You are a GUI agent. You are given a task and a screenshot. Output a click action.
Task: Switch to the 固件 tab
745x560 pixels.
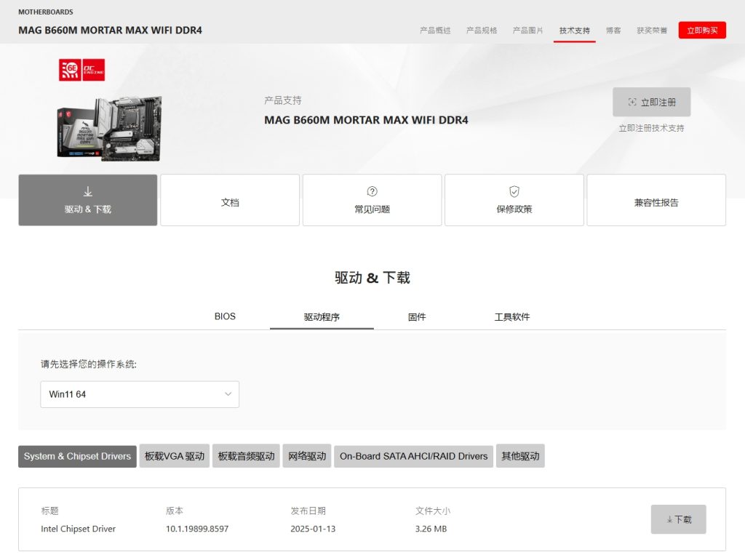point(417,317)
